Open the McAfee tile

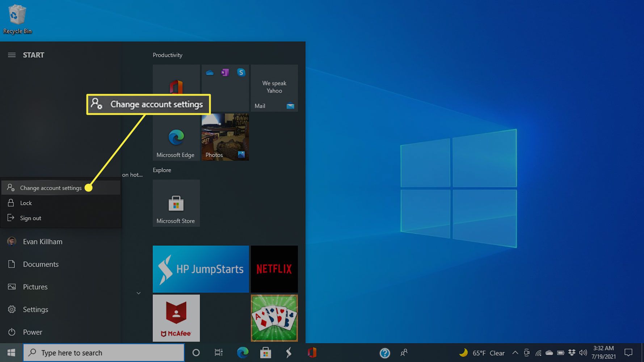point(176,318)
